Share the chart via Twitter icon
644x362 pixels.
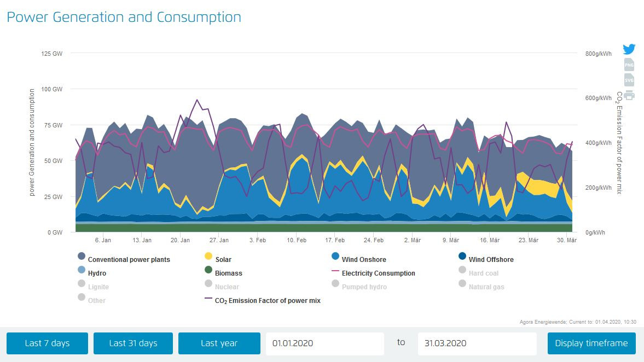[629, 49]
